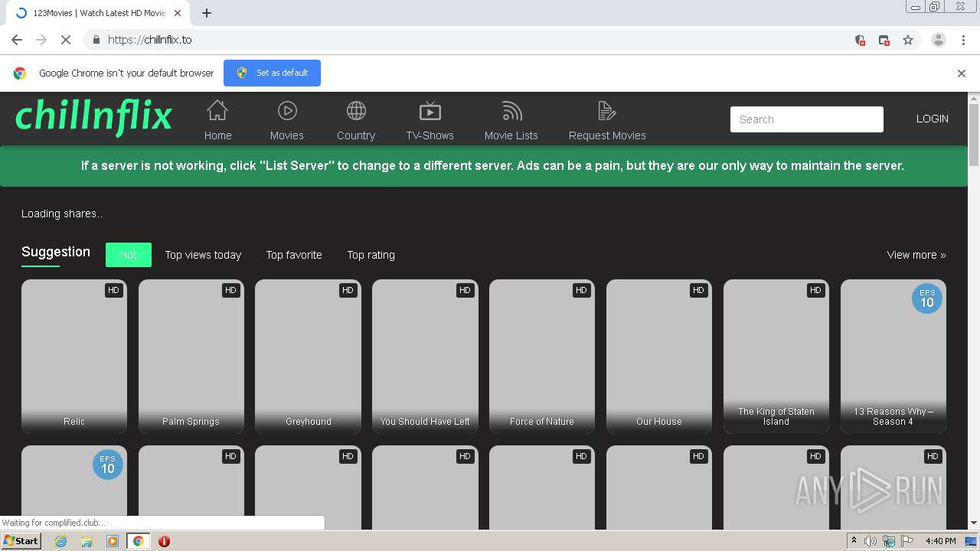Click the chillnflix logo
Image resolution: width=980 pixels, height=551 pixels.
[93, 116]
